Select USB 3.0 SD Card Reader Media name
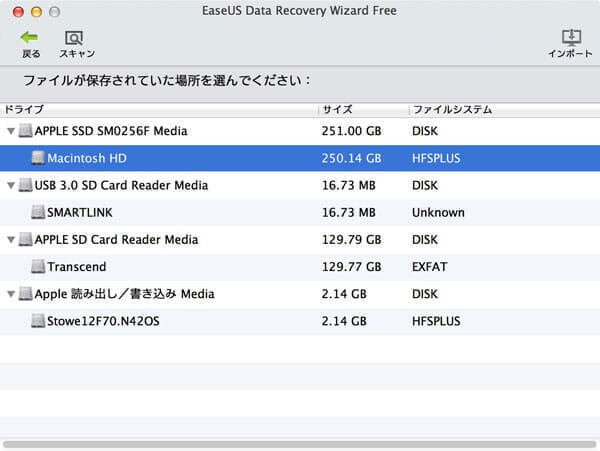This screenshot has width=600, height=451. pyautogui.click(x=121, y=185)
